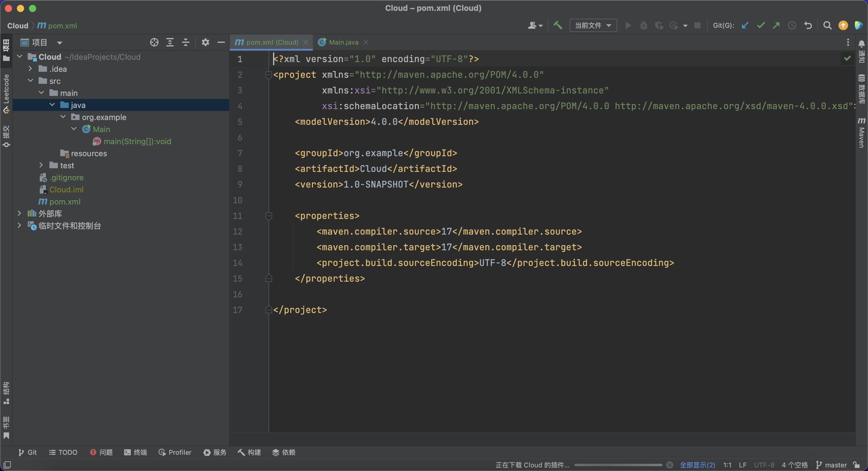Commit changes with Git green checkmark
Viewport: 868px width, 471px height.
(x=761, y=25)
